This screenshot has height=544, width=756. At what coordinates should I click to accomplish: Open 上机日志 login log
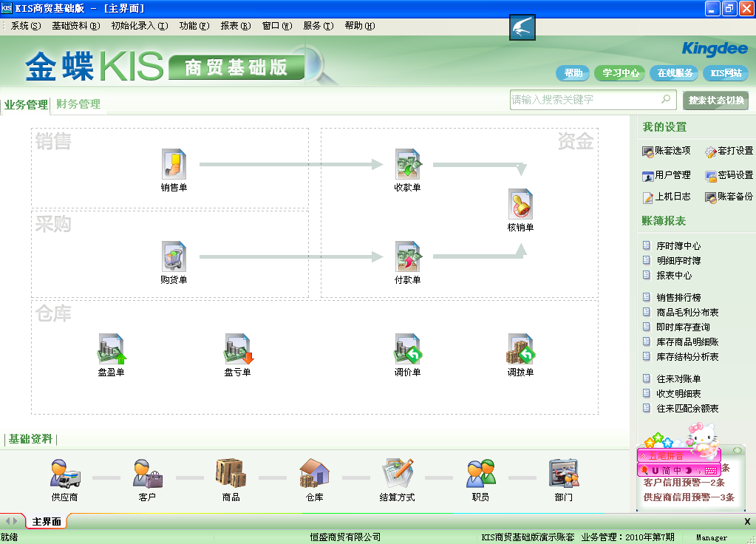pos(667,197)
